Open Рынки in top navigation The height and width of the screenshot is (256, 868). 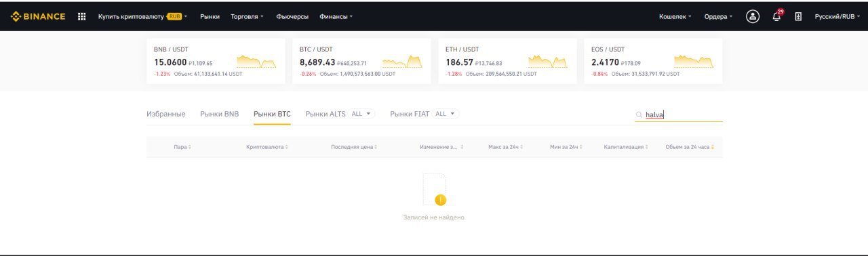(x=210, y=16)
